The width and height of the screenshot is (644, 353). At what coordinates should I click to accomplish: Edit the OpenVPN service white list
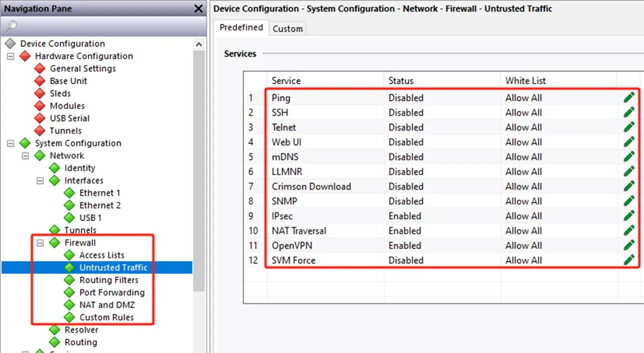point(629,245)
